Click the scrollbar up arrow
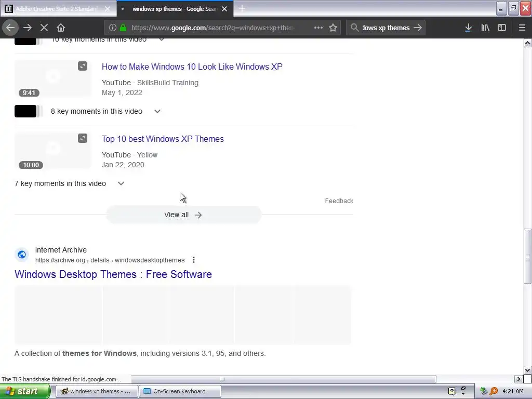The height and width of the screenshot is (399, 532). pos(528,43)
